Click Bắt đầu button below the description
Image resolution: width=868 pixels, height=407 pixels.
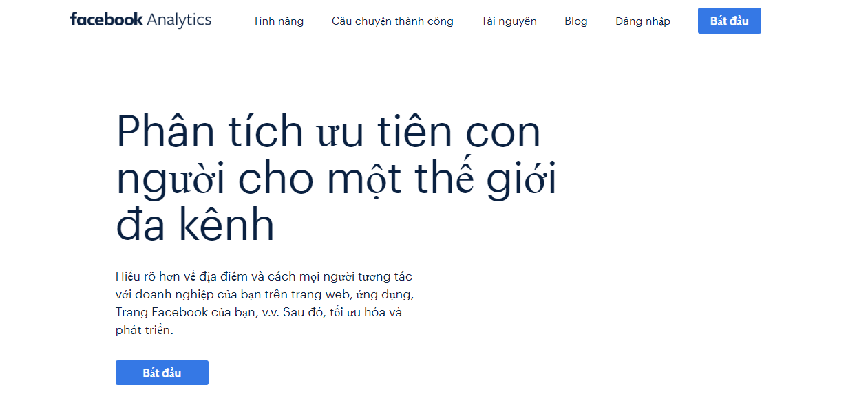[162, 373]
